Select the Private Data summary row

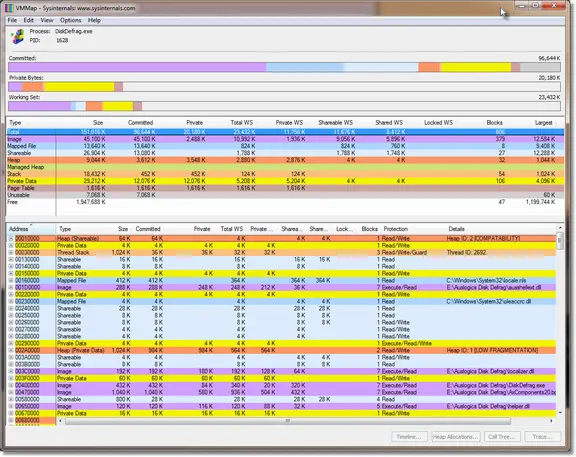pyautogui.click(x=285, y=181)
